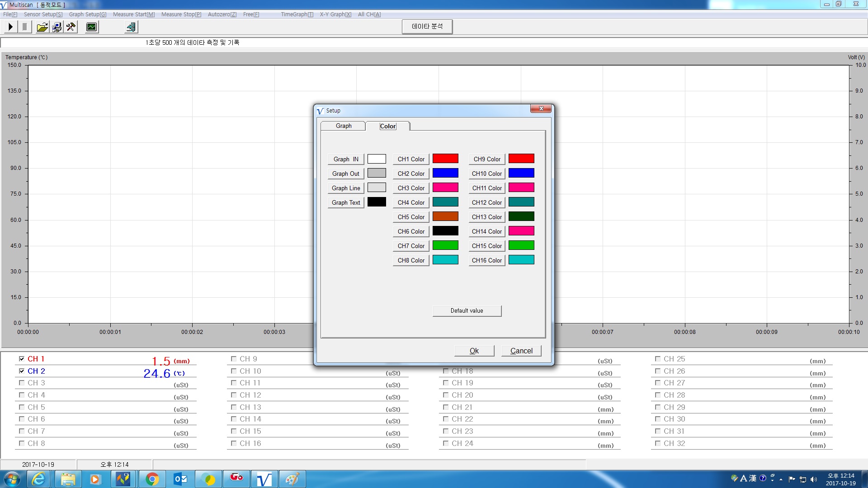
Task: Click Measure Start[M] in the menu bar
Action: (134, 14)
